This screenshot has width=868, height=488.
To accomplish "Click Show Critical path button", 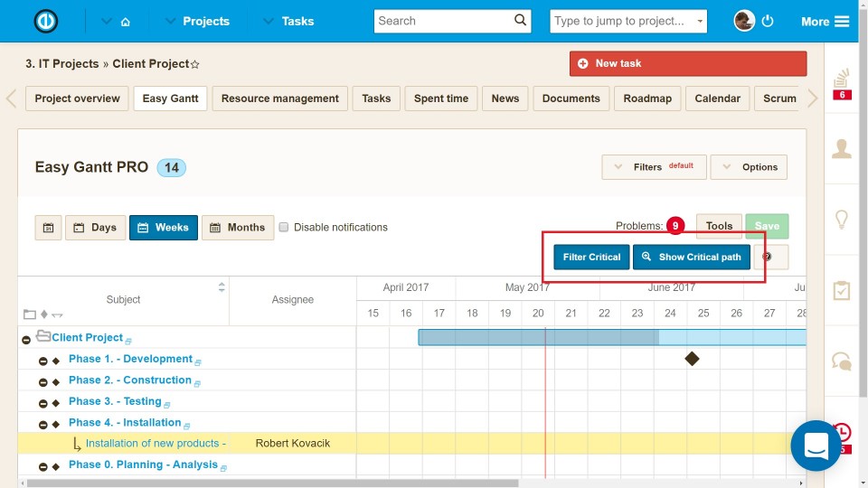I will tap(692, 258).
